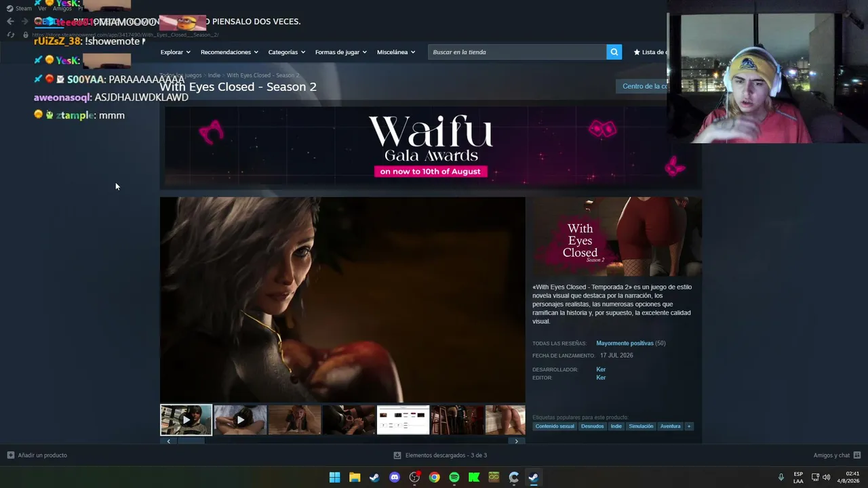Expand the Recomendaciones dropdown menu

tap(229, 52)
